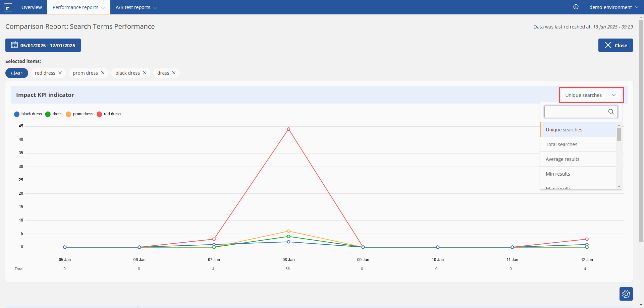This screenshot has width=644, height=308.
Task: Remove the black dress chip with X
Action: pos(145,73)
